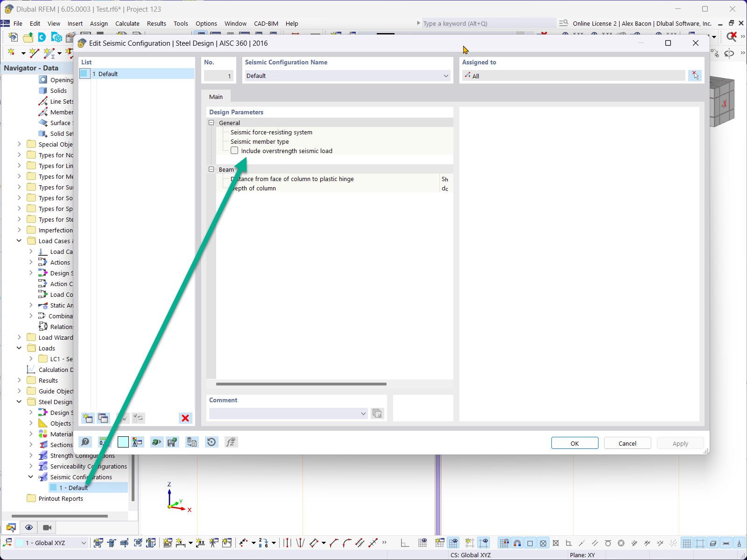Image resolution: width=747 pixels, height=560 pixels.
Task: Collapse the Seismic Configurations tree node
Action: [31, 477]
